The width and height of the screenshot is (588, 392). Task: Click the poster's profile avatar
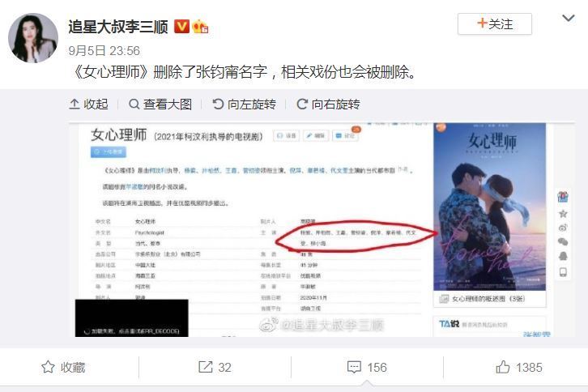[x=33, y=38]
